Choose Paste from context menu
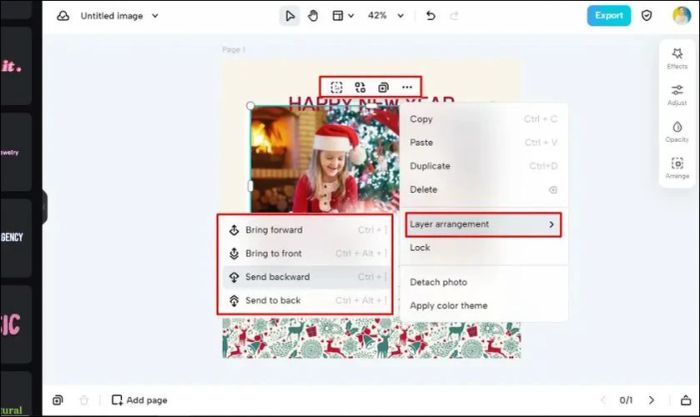This screenshot has width=700, height=417. [x=483, y=142]
